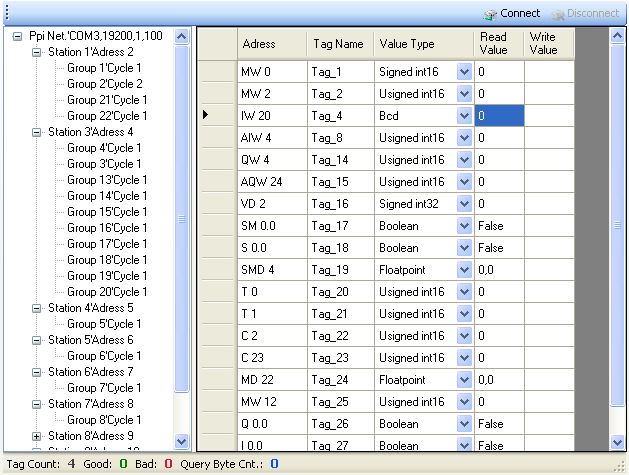This screenshot has height=475, width=629.
Task: Expand Station 8'Adress 9 node
Action: point(37,436)
